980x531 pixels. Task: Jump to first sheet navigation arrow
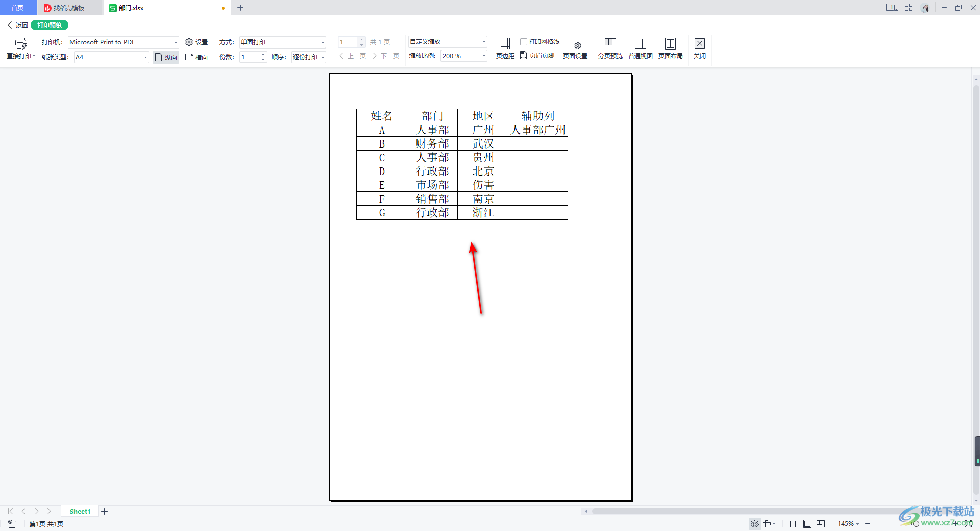[x=10, y=511]
